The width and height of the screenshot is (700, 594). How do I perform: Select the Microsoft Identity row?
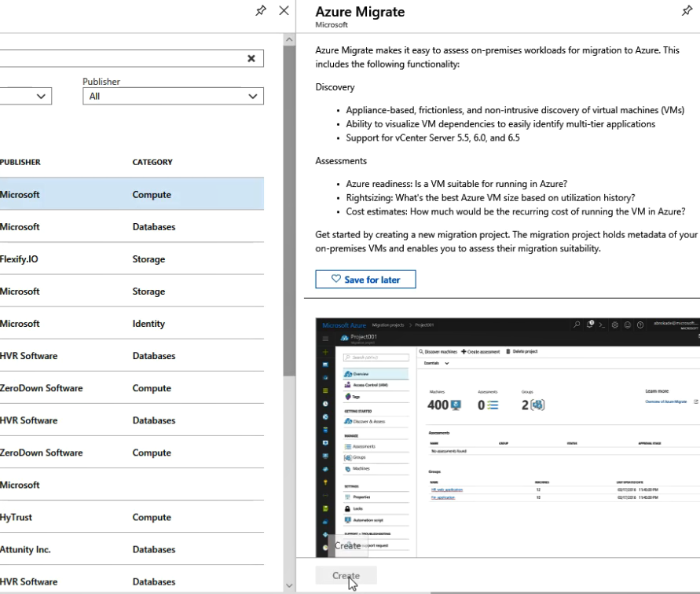pos(132,324)
